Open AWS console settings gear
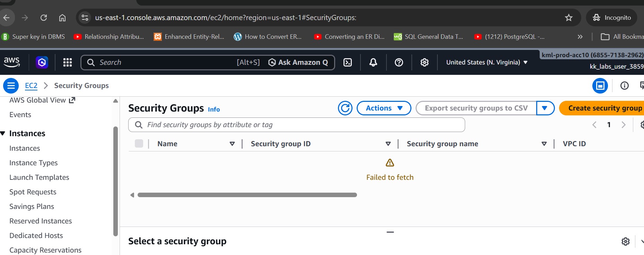This screenshot has width=644, height=255. coord(425,62)
